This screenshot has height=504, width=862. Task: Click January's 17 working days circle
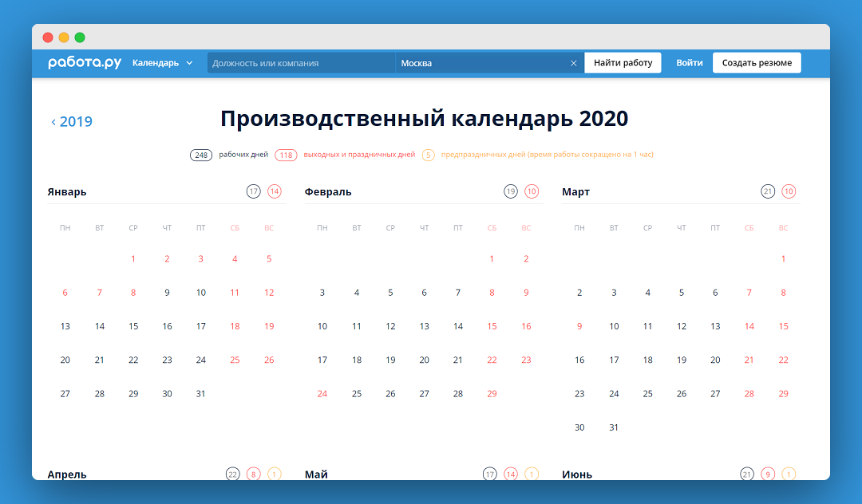tap(254, 191)
